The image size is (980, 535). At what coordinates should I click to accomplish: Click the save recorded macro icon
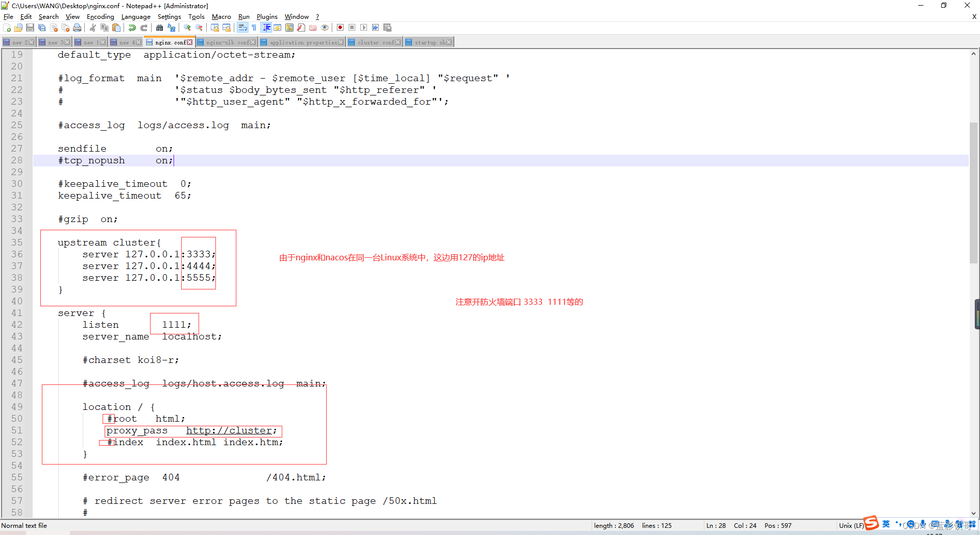click(387, 28)
